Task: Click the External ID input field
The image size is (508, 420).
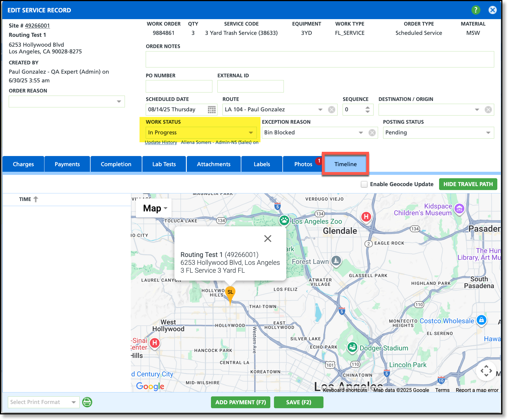Action: [251, 86]
